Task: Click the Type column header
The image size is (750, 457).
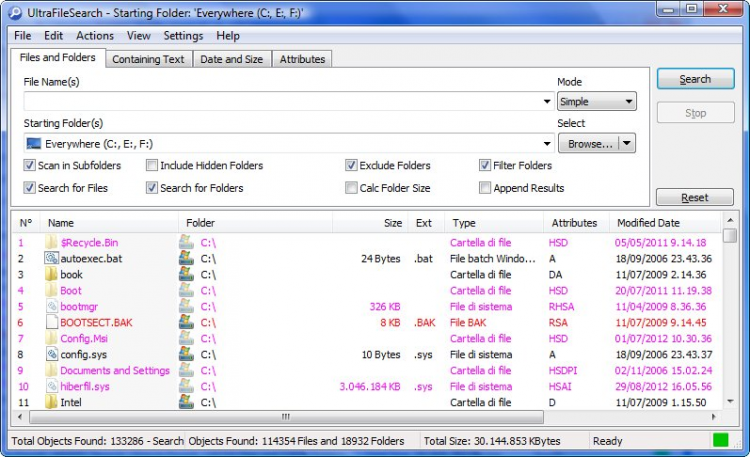Action: coord(494,223)
